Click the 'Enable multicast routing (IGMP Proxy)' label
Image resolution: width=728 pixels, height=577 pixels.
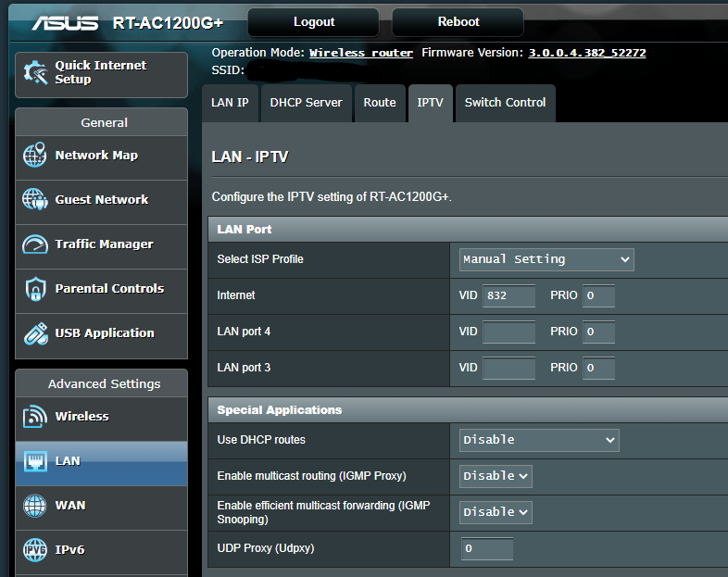point(311,476)
